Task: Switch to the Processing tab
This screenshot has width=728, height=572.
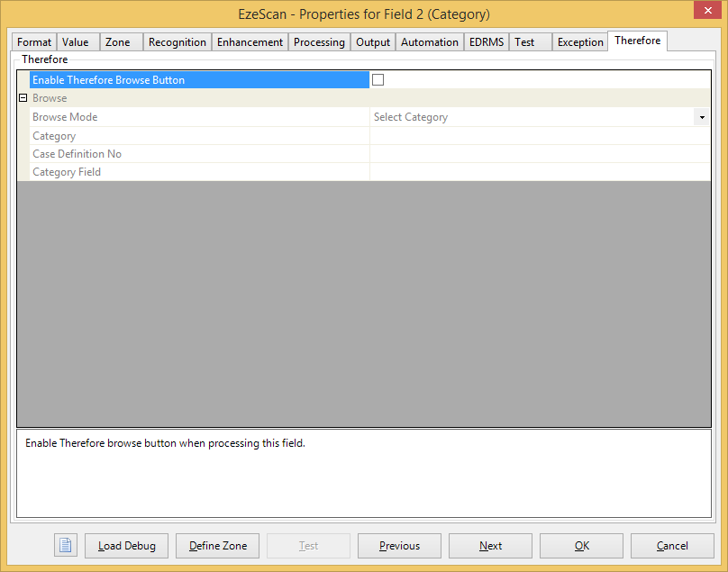Action: (x=319, y=42)
